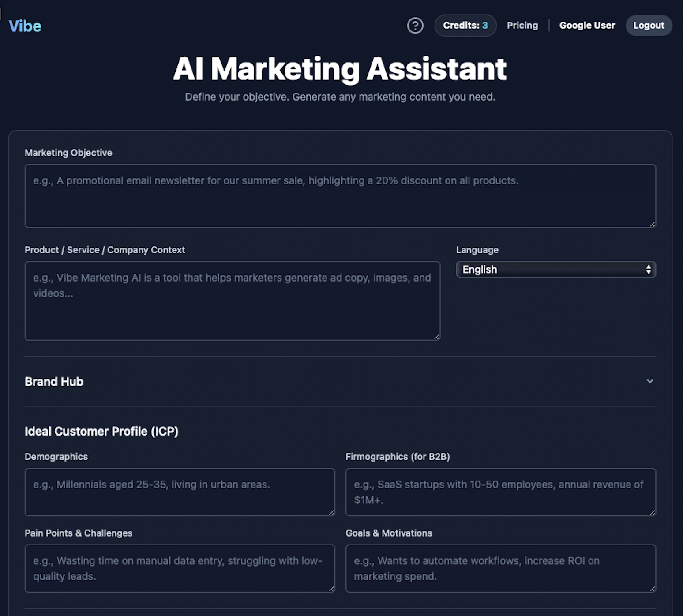Image resolution: width=683 pixels, height=616 pixels.
Task: Click the Pain Points & Challenges label
Action: coord(79,533)
